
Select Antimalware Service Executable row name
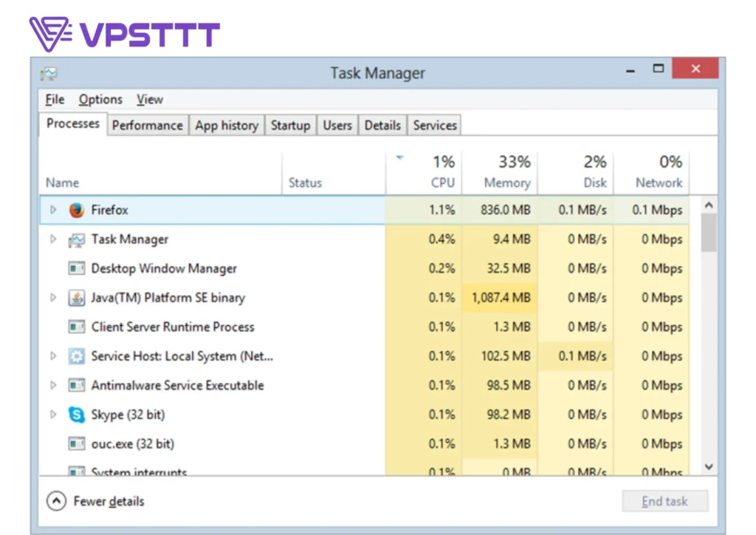(177, 386)
